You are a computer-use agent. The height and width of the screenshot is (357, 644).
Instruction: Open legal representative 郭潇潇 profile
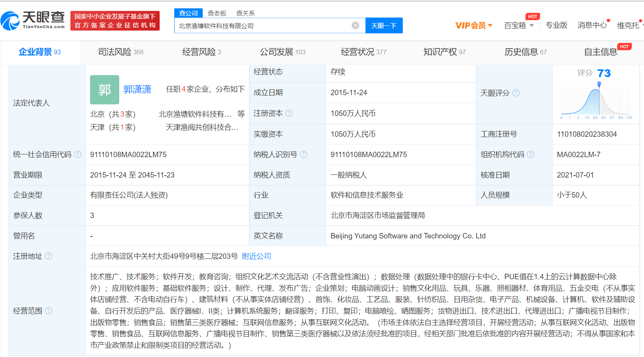pos(137,89)
